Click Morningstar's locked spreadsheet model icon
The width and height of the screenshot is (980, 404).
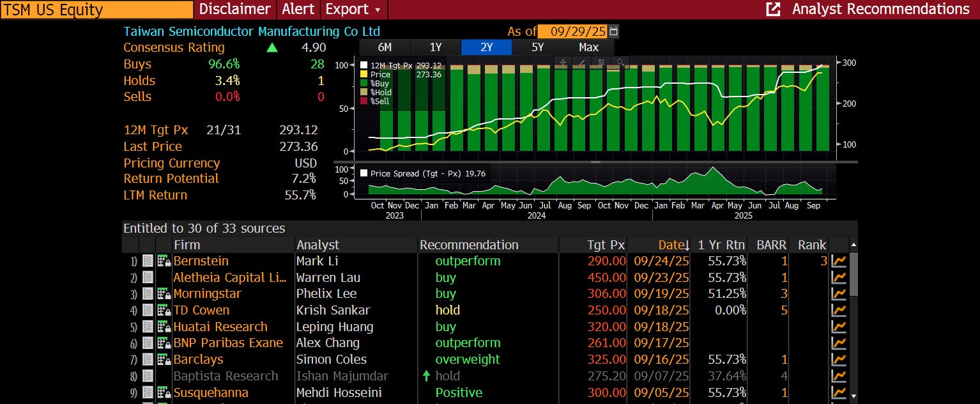click(x=164, y=294)
